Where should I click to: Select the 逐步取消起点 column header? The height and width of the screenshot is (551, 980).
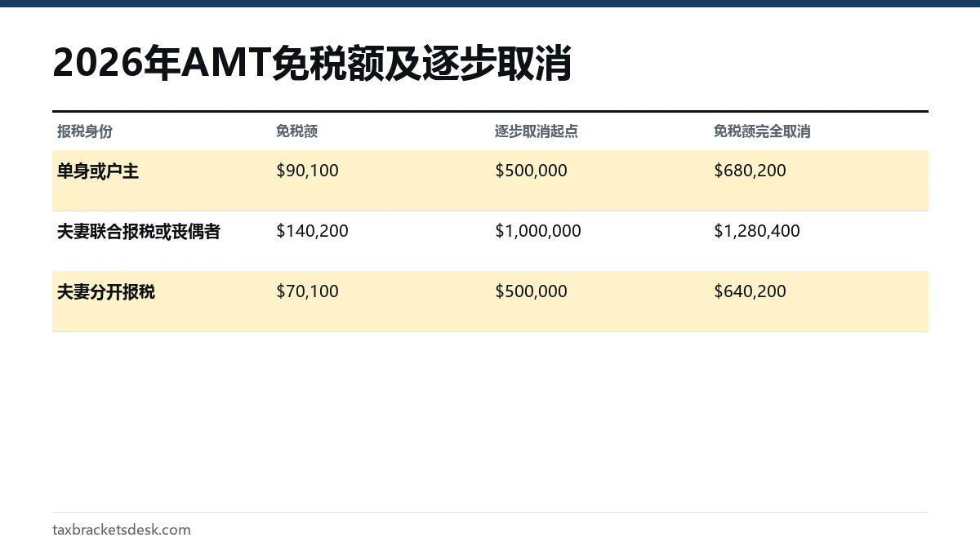point(537,131)
